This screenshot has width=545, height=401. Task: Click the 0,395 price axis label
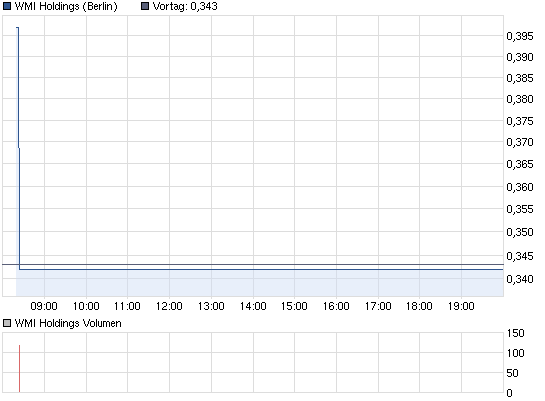[520, 36]
